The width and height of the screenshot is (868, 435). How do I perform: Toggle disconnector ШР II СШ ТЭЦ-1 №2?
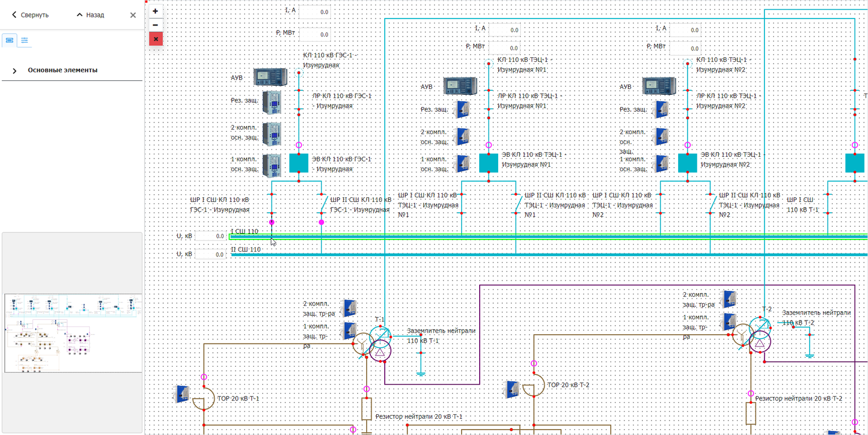(711, 204)
